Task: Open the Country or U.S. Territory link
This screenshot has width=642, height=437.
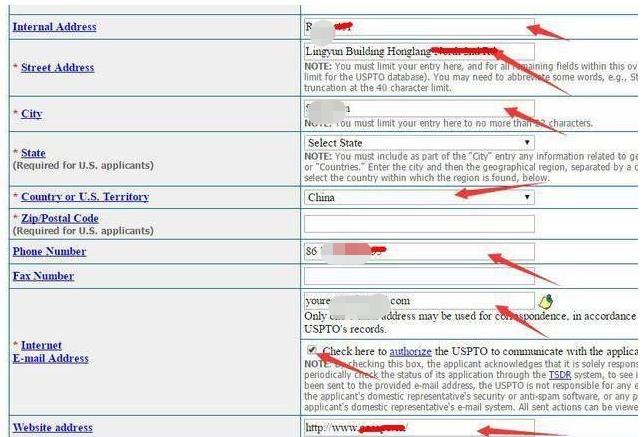Action: (85, 196)
